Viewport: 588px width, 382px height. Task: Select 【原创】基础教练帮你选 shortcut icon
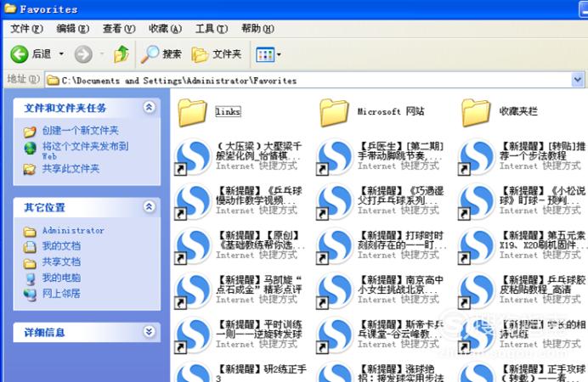(x=193, y=246)
